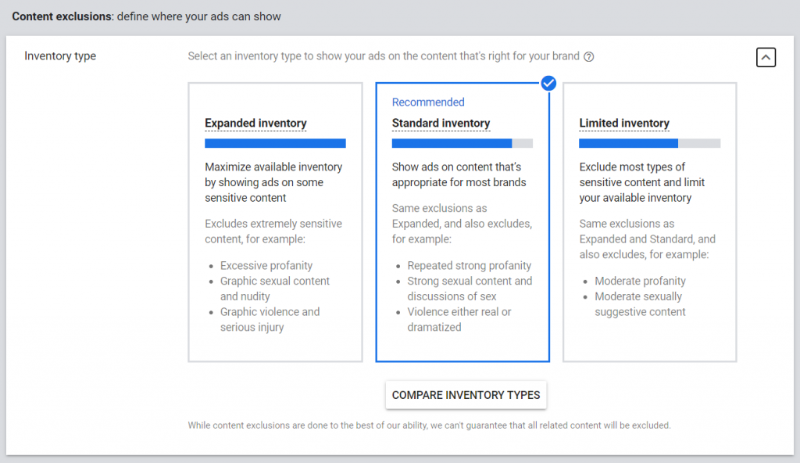
Task: Click the help question mark icon
Action: click(589, 57)
